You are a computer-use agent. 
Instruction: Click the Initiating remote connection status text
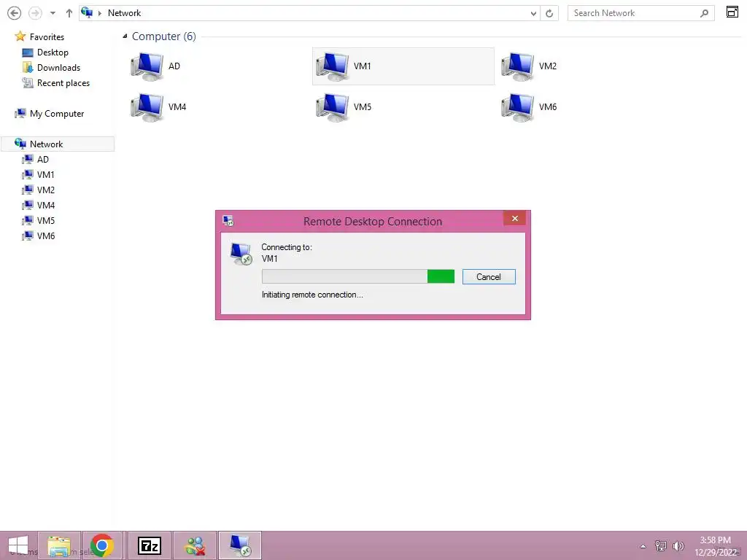(x=312, y=295)
